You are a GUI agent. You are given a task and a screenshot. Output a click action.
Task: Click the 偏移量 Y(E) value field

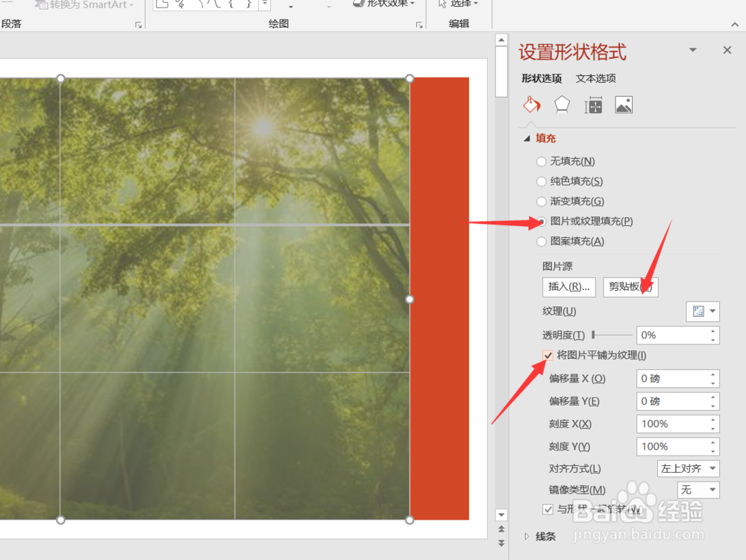(672, 401)
